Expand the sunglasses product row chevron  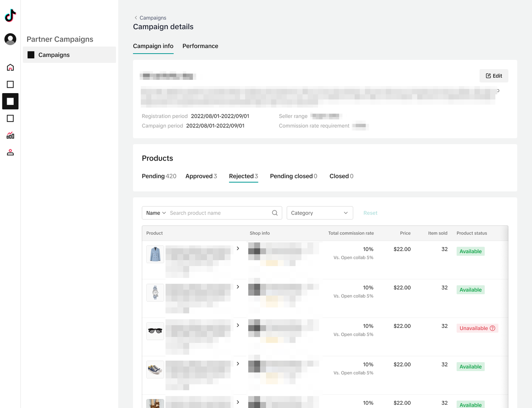coord(238,325)
